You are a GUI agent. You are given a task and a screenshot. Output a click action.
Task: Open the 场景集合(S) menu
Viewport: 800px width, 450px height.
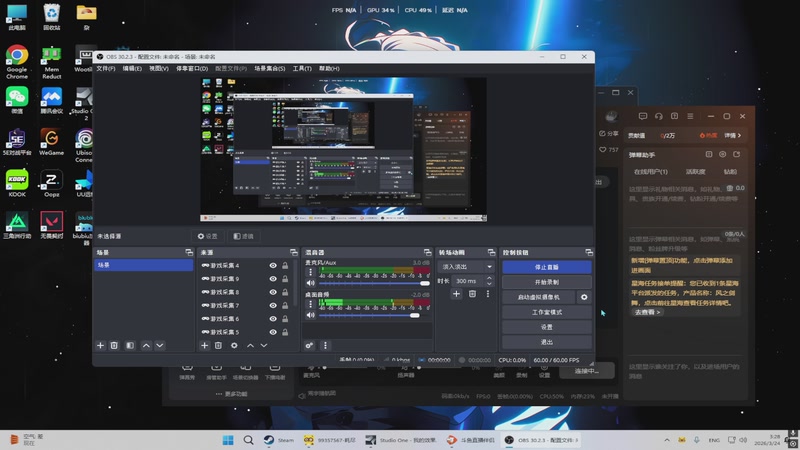click(270, 68)
